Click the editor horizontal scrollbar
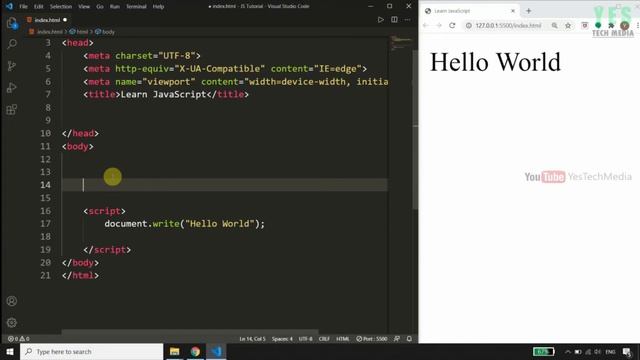640x360 pixels. pyautogui.click(x=190, y=332)
